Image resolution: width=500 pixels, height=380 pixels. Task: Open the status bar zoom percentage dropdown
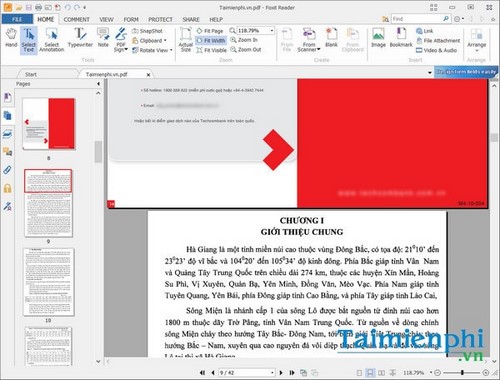pyautogui.click(x=431, y=372)
